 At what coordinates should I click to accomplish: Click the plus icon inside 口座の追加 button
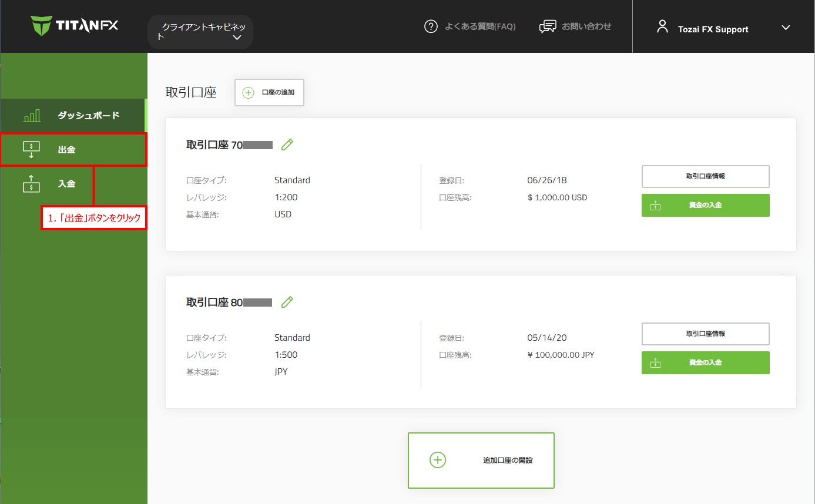click(249, 92)
